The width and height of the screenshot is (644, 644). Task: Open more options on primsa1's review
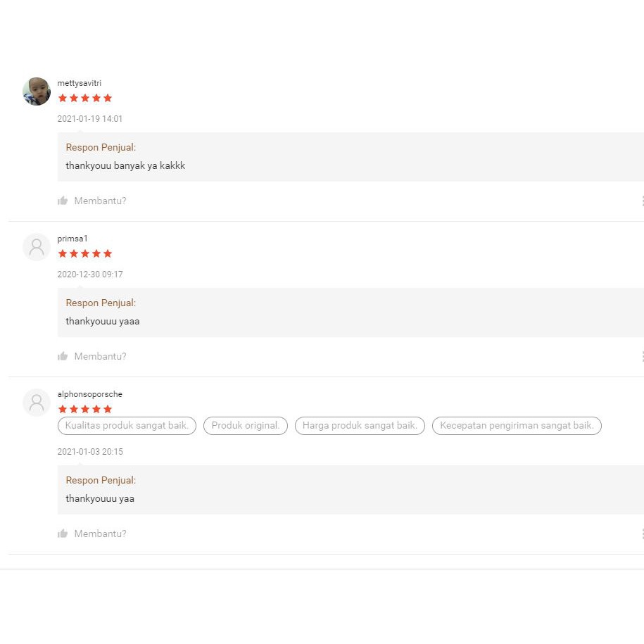point(641,356)
